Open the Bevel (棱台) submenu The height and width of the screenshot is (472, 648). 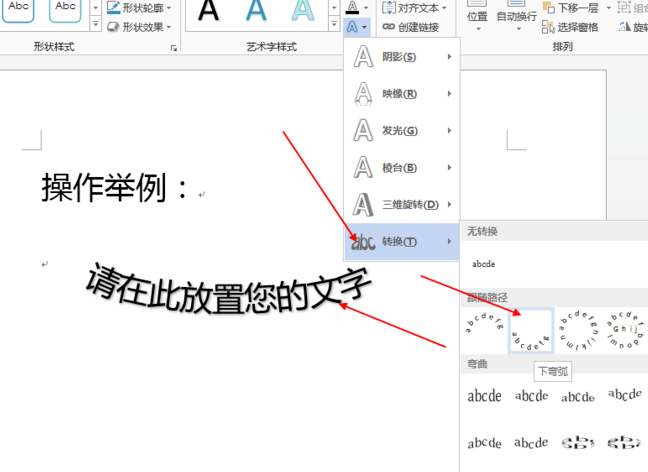(402, 168)
